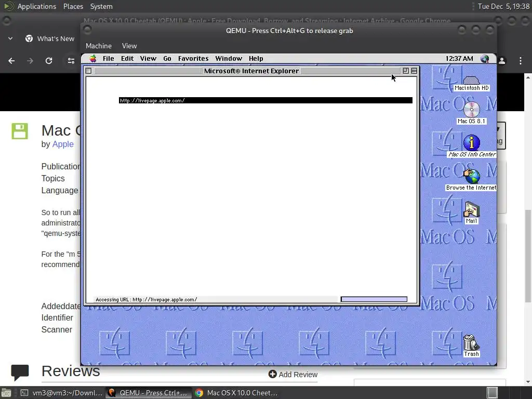
Task: Click the Internet Explorer collapse box
Action: (414, 71)
